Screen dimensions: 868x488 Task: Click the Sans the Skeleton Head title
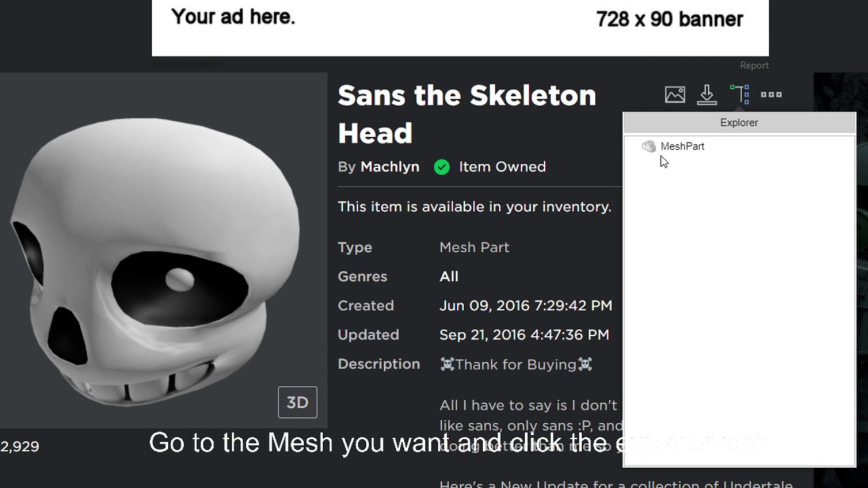coord(467,114)
